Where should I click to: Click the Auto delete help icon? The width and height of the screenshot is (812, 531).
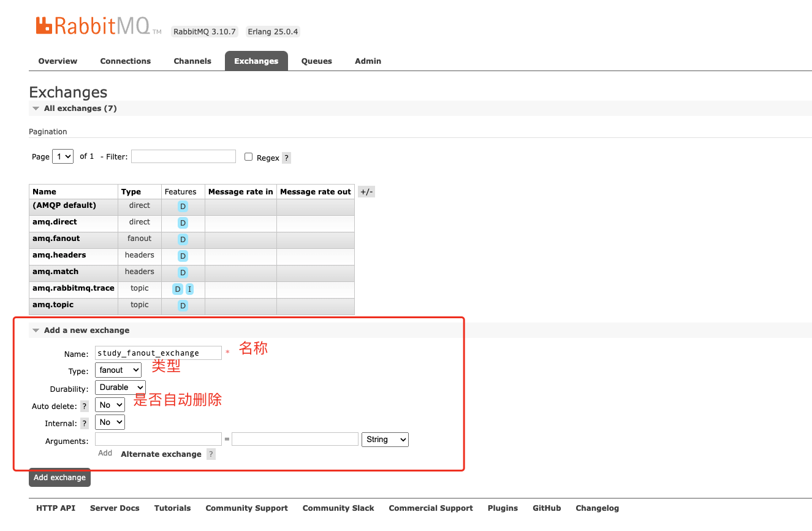point(85,406)
